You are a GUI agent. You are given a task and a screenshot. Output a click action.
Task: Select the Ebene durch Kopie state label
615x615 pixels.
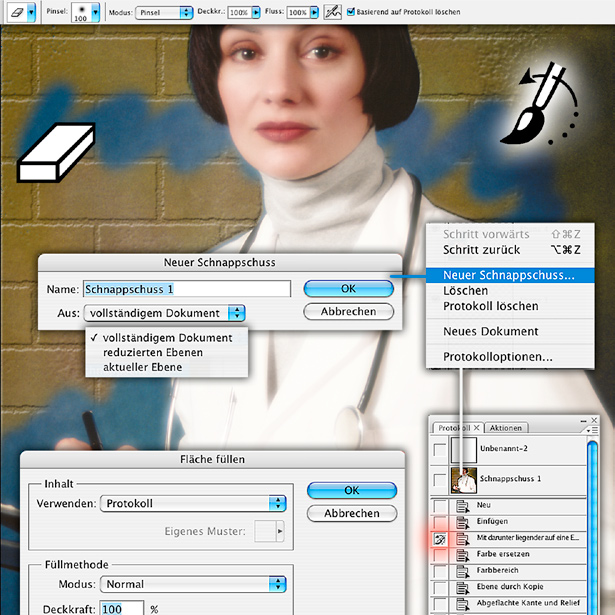point(510,587)
